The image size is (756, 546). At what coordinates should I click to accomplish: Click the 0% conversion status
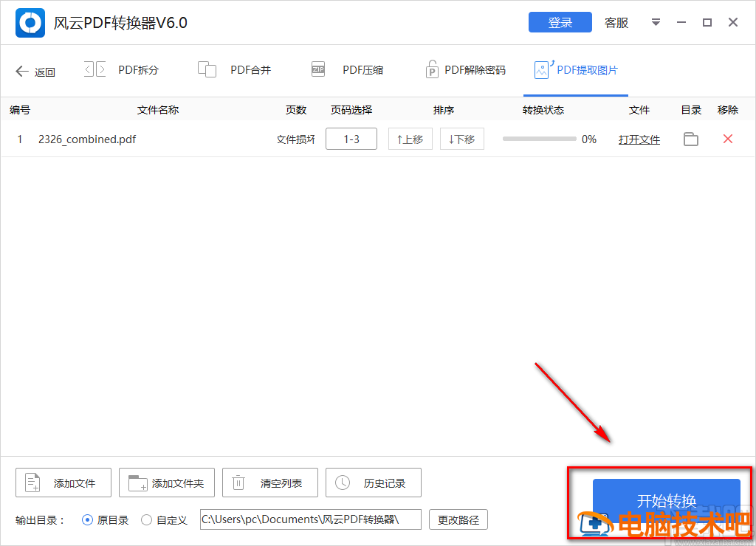coord(588,139)
